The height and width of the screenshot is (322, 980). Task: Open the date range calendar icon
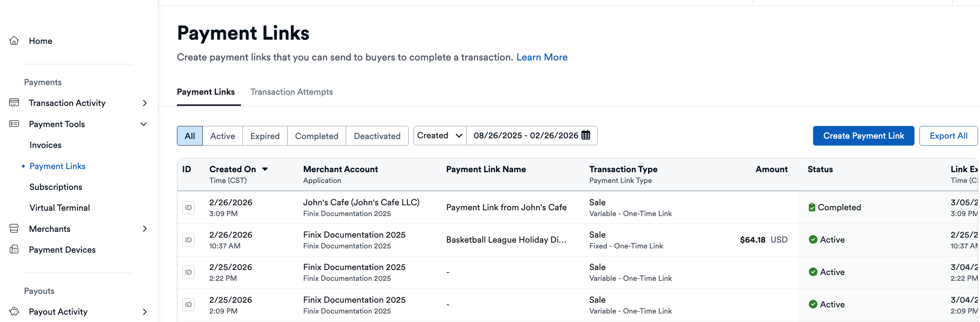(586, 135)
